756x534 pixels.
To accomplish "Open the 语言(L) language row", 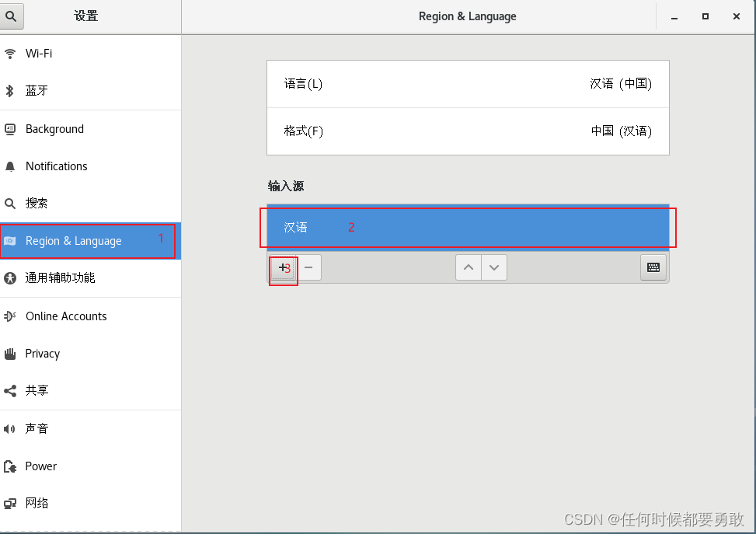I will (468, 84).
